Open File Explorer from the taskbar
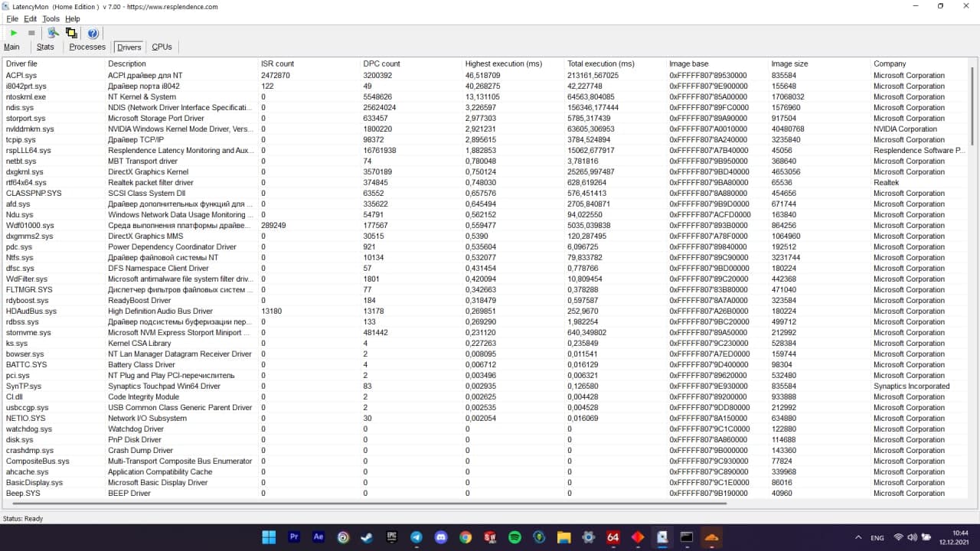Image resolution: width=980 pixels, height=551 pixels. pos(563,537)
